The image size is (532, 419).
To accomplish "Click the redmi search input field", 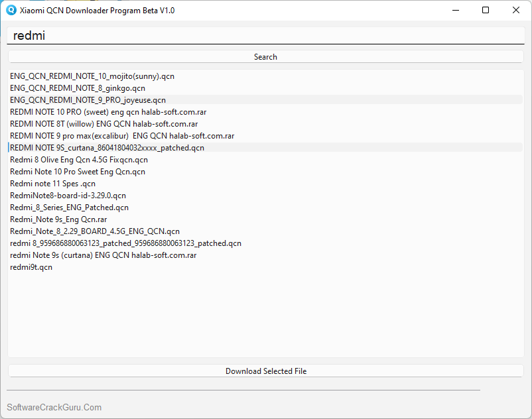I will click(x=265, y=34).
